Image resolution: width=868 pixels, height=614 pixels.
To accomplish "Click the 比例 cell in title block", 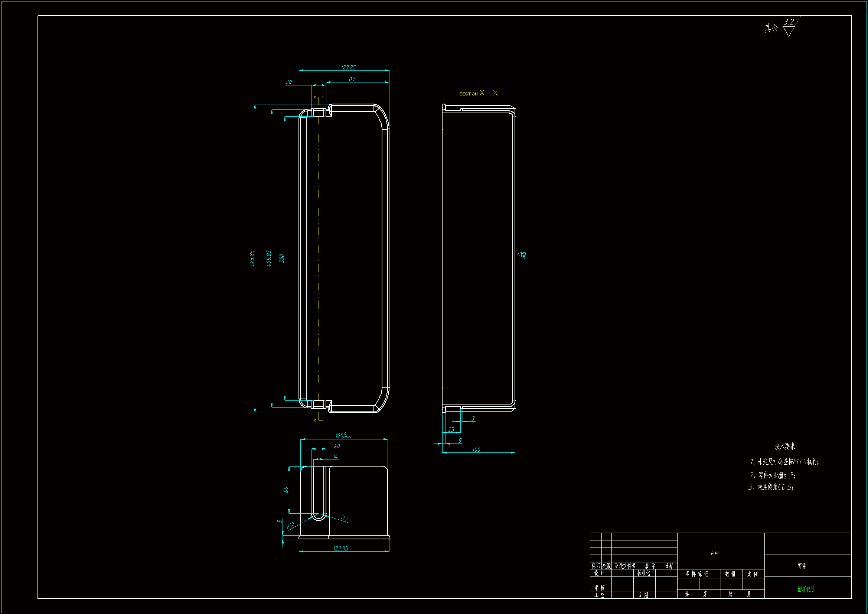I will [x=752, y=574].
